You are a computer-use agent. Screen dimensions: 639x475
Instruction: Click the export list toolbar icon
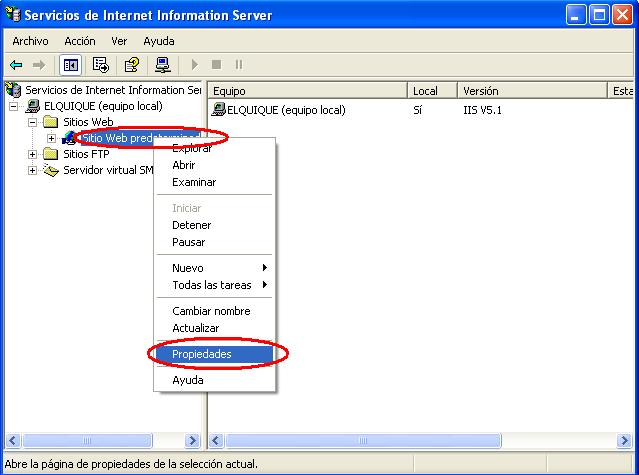tap(101, 65)
